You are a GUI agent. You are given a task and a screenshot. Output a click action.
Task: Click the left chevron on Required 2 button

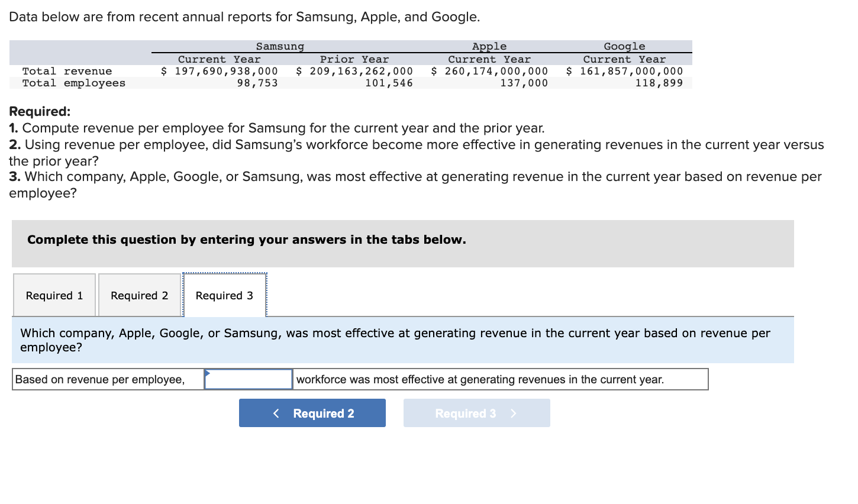[276, 413]
